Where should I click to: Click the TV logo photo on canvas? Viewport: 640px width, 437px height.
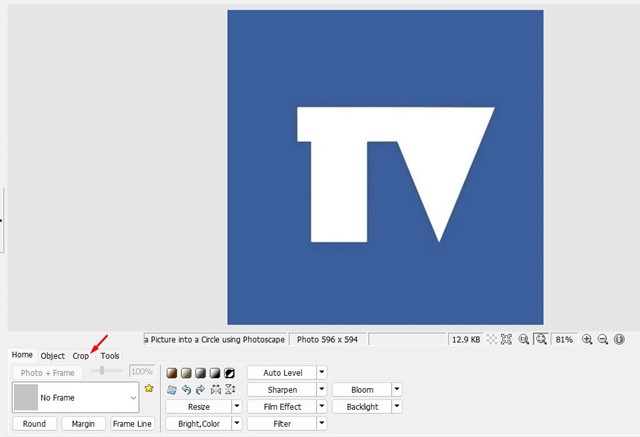pos(385,167)
